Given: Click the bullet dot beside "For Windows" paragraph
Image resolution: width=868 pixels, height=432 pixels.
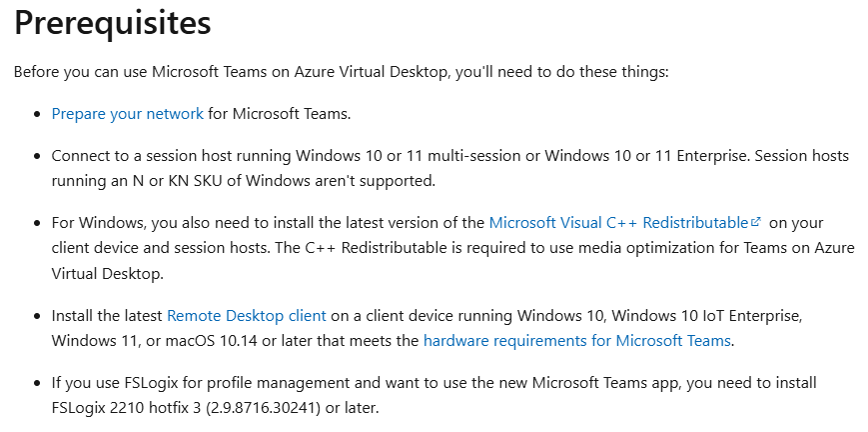Looking at the screenshot, I should (37, 223).
